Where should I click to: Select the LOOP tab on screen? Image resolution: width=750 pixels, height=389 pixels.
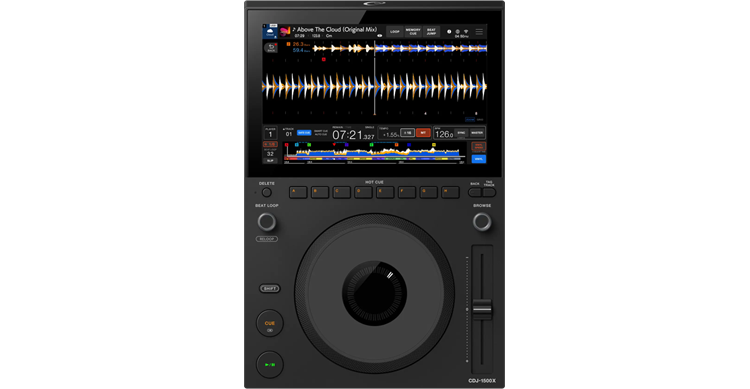395,32
